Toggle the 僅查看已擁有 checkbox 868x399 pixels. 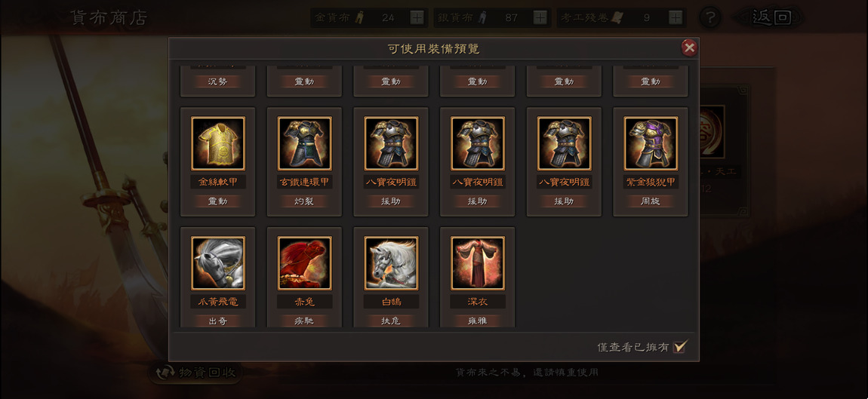click(x=680, y=347)
